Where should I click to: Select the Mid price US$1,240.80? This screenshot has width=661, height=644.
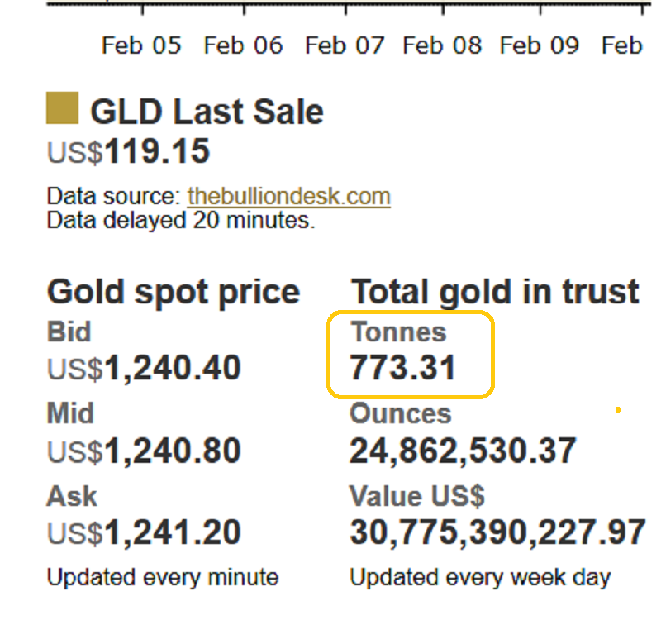coord(144,451)
